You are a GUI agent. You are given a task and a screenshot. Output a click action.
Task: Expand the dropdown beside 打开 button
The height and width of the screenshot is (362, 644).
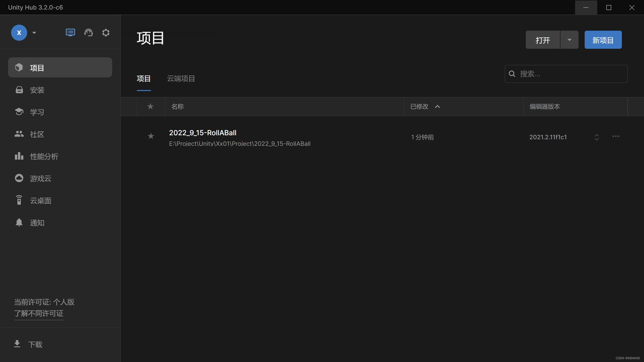pyautogui.click(x=569, y=40)
